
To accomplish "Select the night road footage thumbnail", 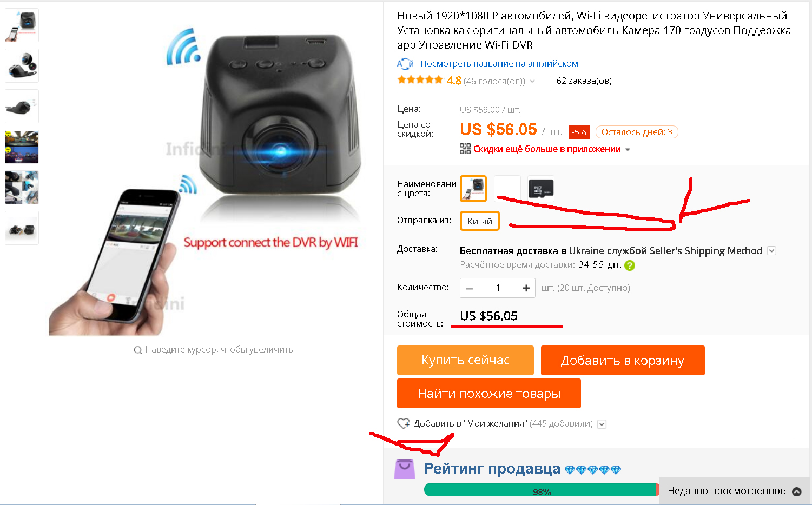I will [x=22, y=147].
